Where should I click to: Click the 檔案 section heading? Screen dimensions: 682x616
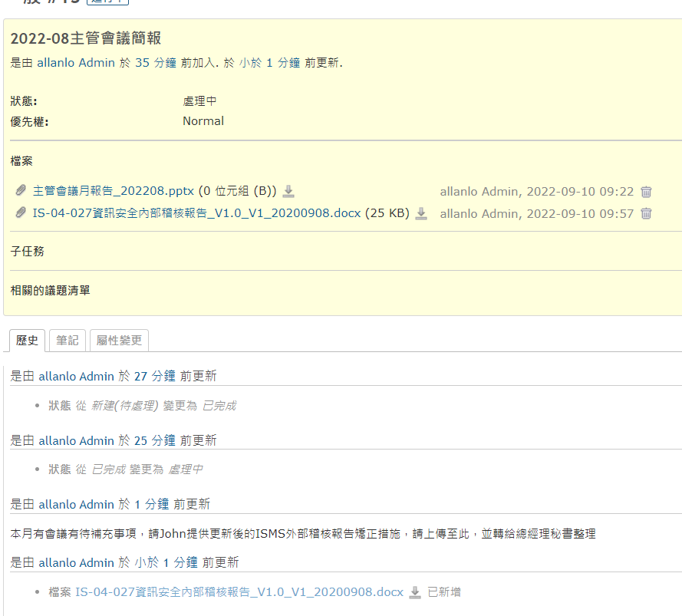(x=21, y=161)
